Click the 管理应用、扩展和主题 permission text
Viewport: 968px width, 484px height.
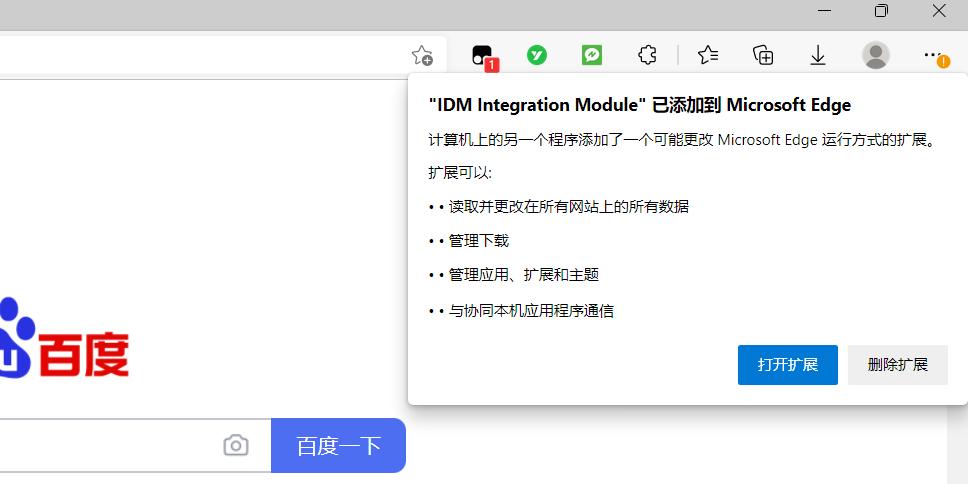[x=524, y=275]
